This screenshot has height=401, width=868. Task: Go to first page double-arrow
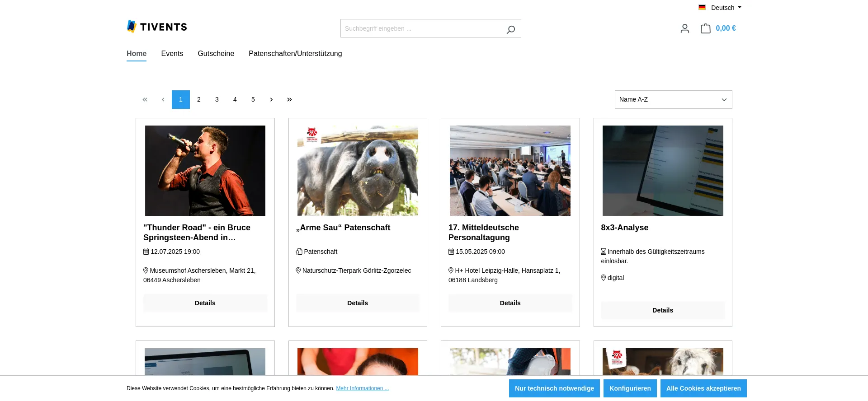145,99
